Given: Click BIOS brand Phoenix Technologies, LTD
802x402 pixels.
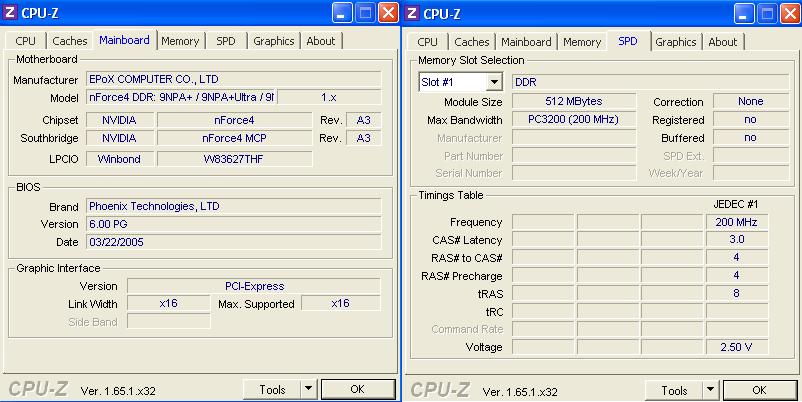Looking at the screenshot, I should [234, 206].
